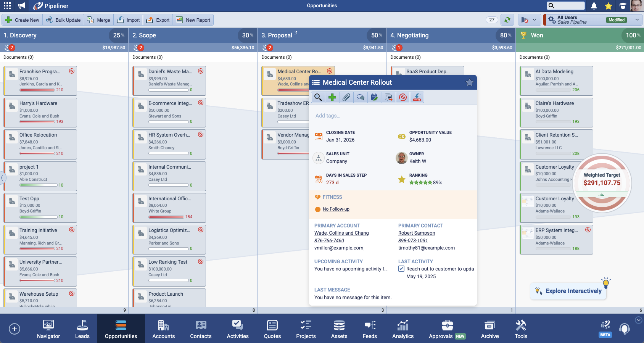Screen dimensions: 644x343
Task: Click the green refresh arrows button
Action: [x=507, y=20]
